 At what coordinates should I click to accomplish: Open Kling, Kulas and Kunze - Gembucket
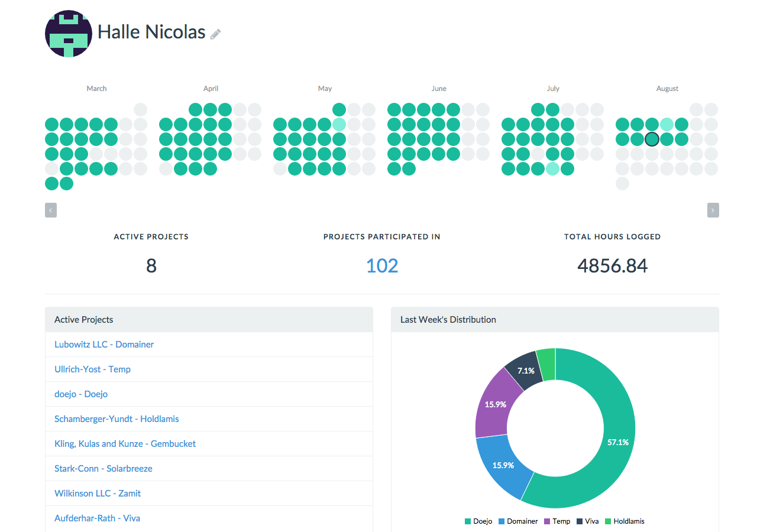pos(125,444)
